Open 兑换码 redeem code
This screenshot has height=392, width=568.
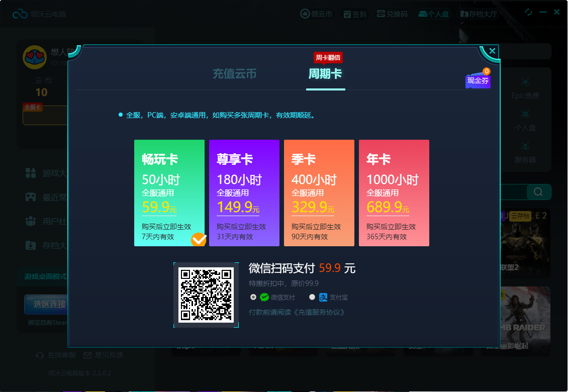392,14
